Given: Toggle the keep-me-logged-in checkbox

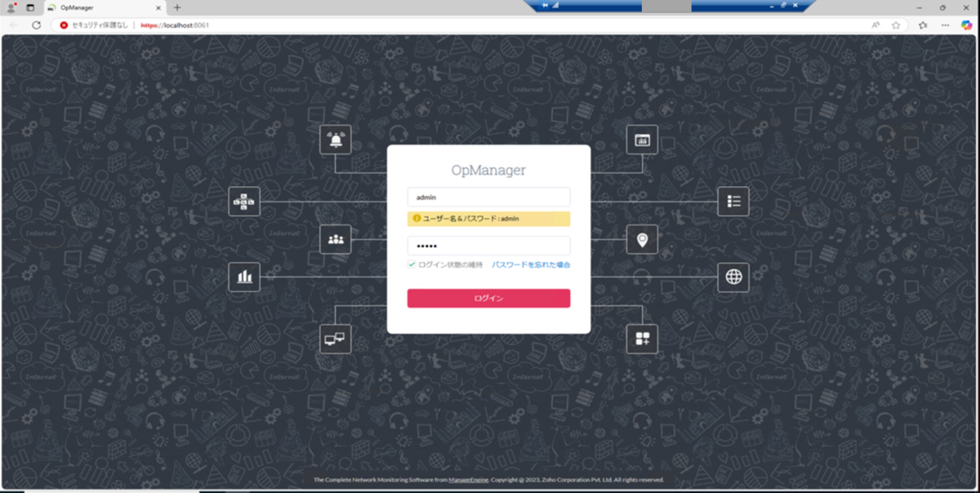Looking at the screenshot, I should (x=412, y=264).
